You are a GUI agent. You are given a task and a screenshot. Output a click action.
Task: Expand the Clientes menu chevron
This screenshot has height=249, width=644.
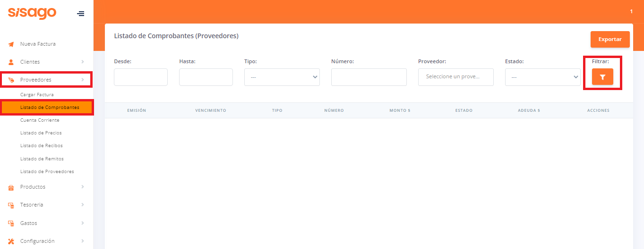(x=83, y=62)
